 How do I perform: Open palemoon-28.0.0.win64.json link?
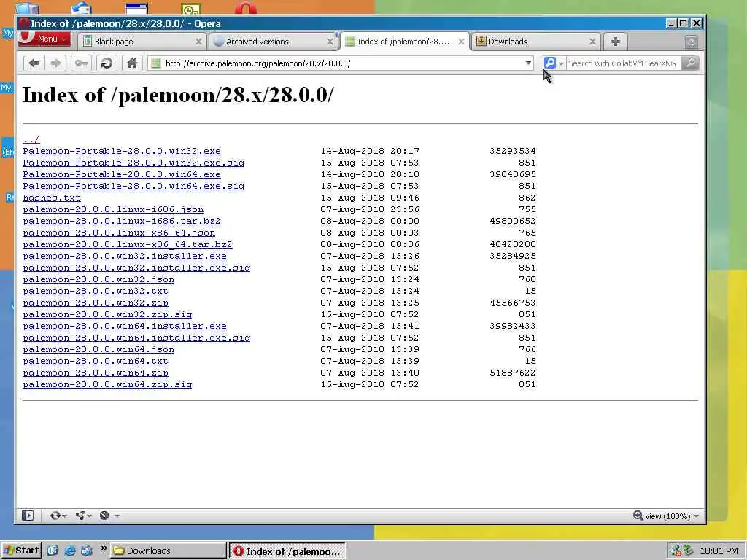tap(98, 349)
